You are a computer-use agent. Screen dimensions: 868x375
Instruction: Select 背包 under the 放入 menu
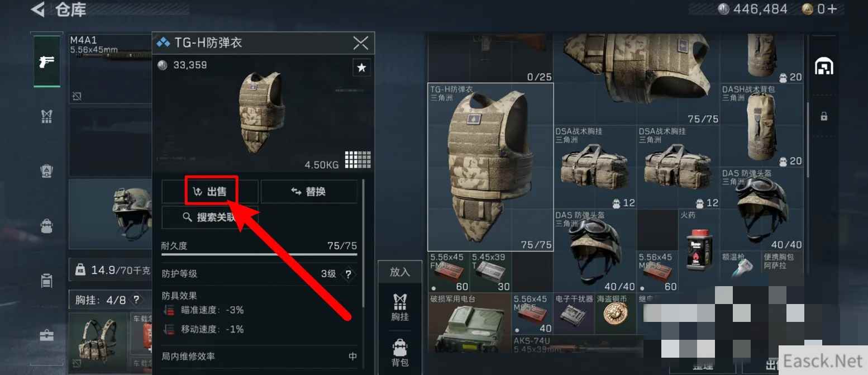400,353
